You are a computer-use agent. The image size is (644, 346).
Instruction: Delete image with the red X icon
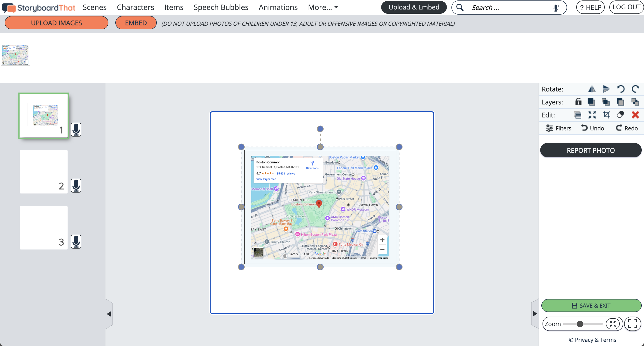[635, 115]
